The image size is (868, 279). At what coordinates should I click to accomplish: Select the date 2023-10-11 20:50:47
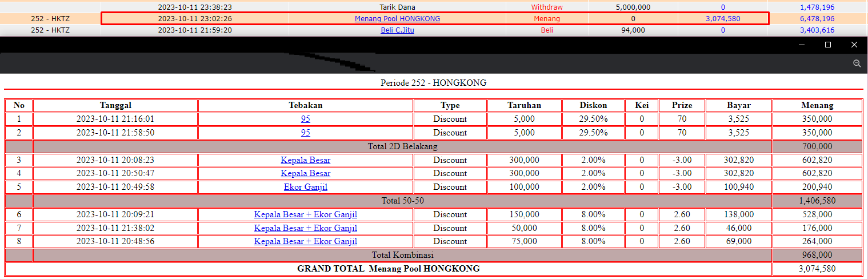pyautogui.click(x=115, y=173)
